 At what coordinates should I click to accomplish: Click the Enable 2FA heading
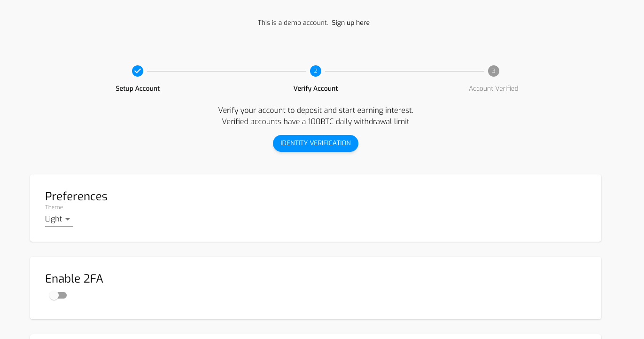pyautogui.click(x=74, y=279)
